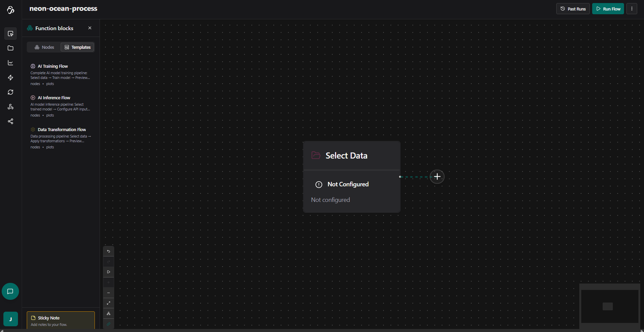Choose the AI Training Flow template
The height and width of the screenshot is (332, 644).
coord(53,66)
